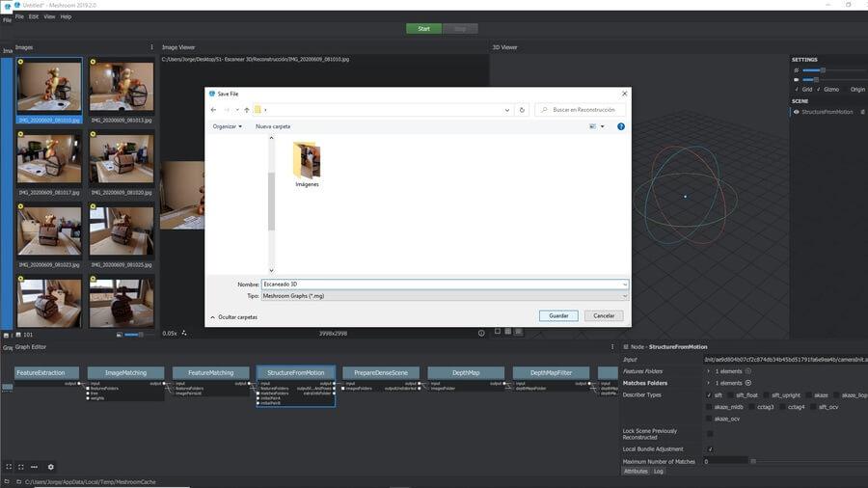Expand the Tipo file type combo box

tap(444, 296)
